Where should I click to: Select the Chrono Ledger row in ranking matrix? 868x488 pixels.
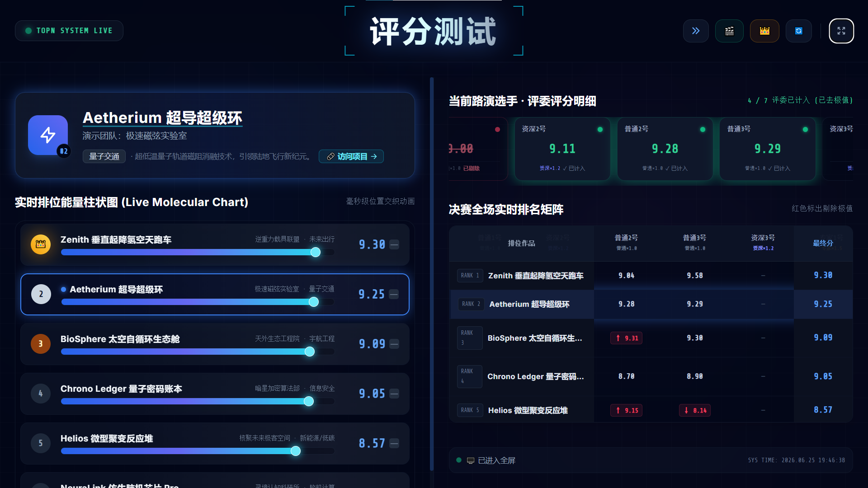(x=651, y=376)
